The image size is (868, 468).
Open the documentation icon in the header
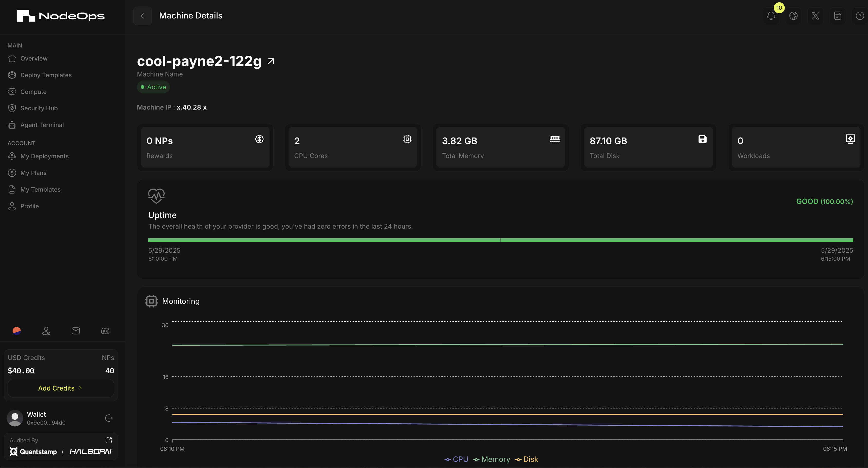tap(837, 15)
